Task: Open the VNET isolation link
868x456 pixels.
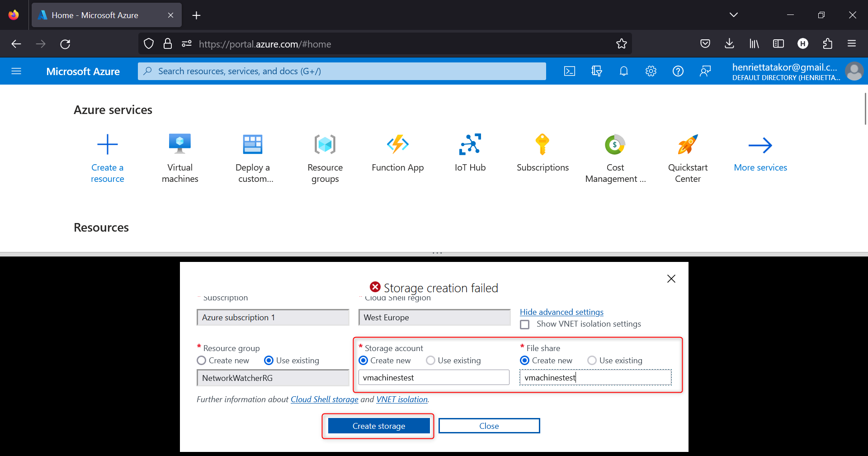Action: 402,399
